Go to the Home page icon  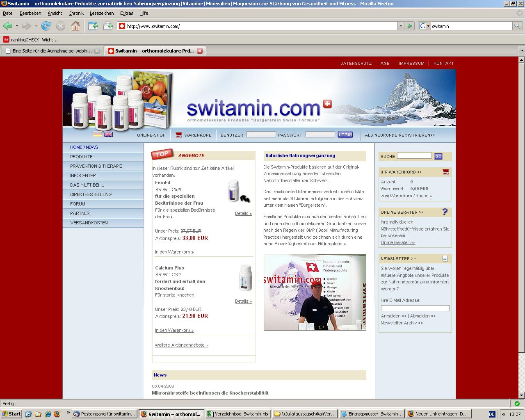75,26
